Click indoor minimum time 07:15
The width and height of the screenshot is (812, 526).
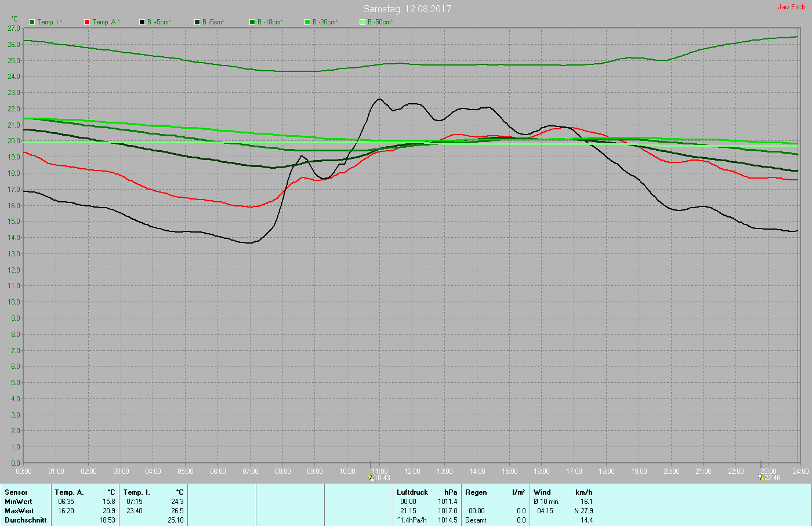point(135,502)
